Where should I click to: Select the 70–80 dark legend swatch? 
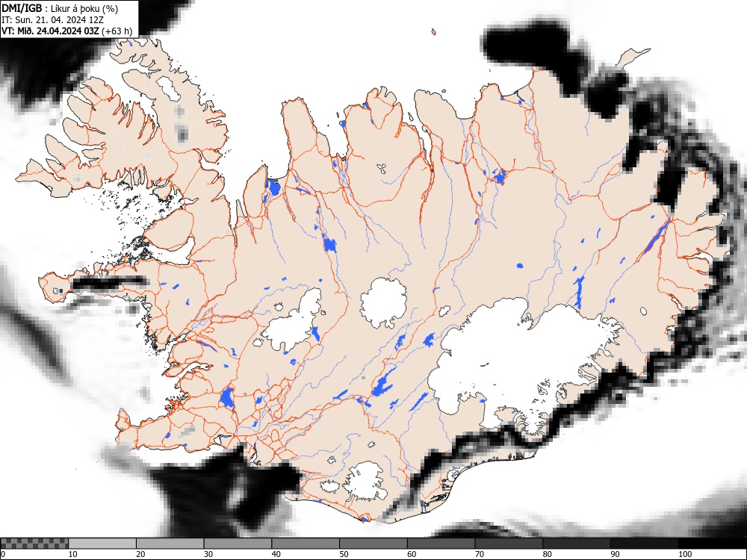[509, 544]
